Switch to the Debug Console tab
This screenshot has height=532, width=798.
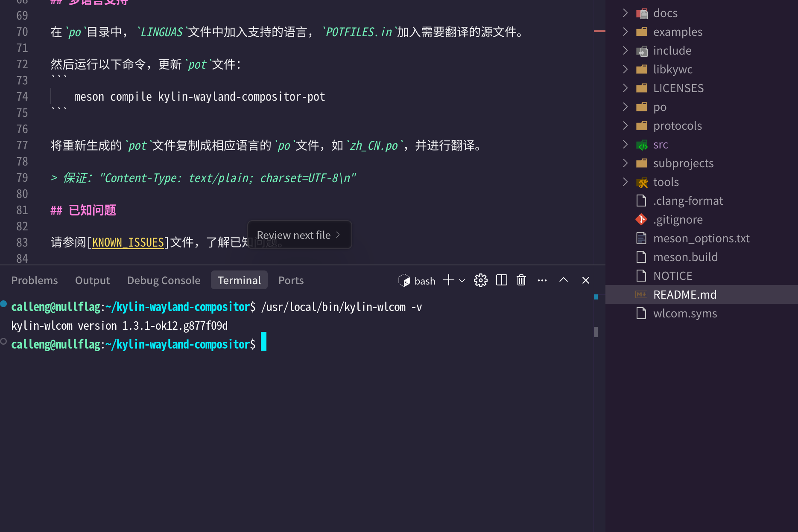coord(164,280)
